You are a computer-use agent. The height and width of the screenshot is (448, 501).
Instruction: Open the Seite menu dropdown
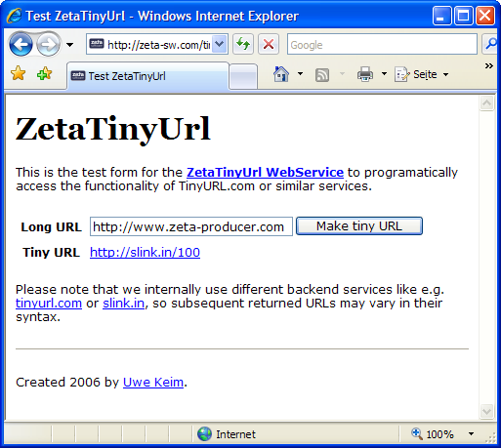tap(422, 74)
